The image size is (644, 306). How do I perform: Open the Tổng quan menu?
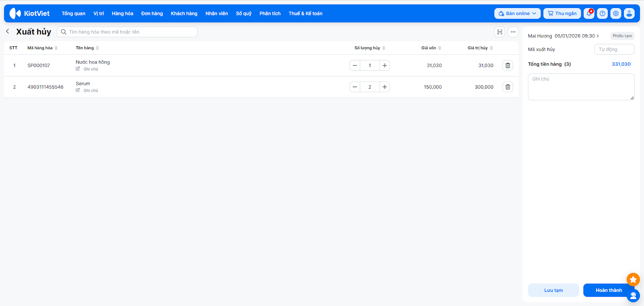[74, 13]
